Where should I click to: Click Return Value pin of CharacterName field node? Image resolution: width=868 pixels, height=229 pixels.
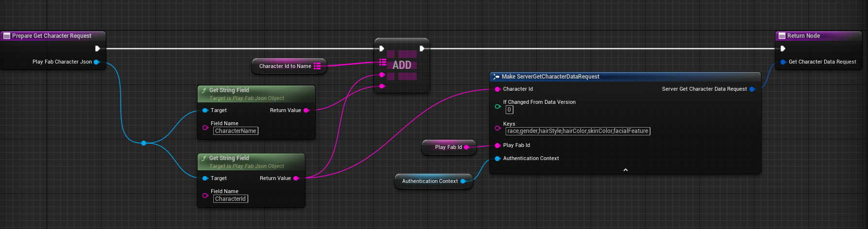[x=306, y=111]
